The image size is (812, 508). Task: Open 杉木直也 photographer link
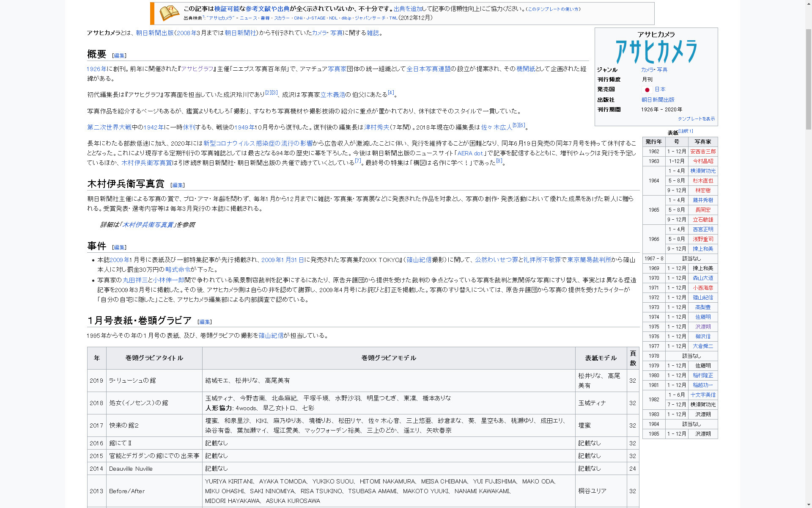click(703, 181)
